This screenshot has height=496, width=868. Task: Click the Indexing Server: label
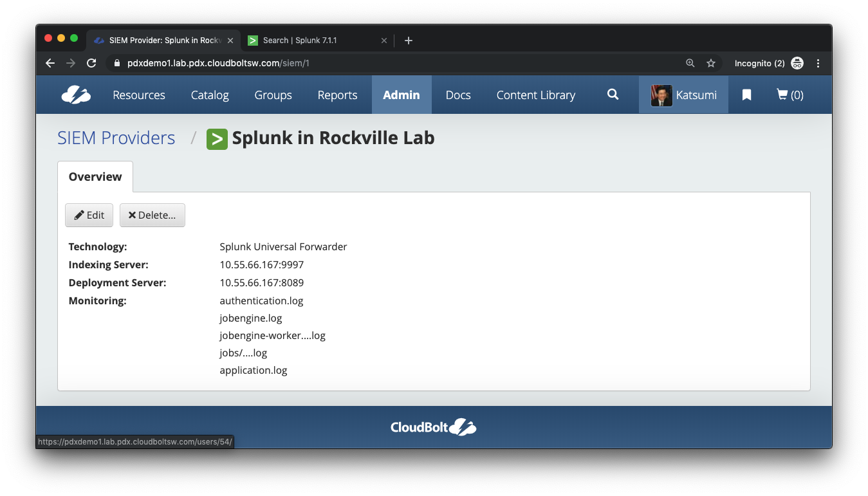(108, 264)
